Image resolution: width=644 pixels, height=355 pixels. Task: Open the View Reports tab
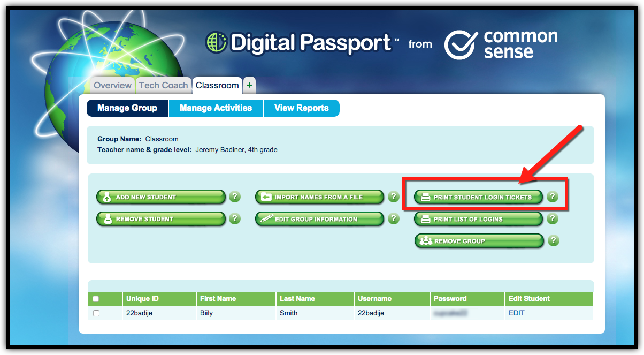click(x=301, y=108)
